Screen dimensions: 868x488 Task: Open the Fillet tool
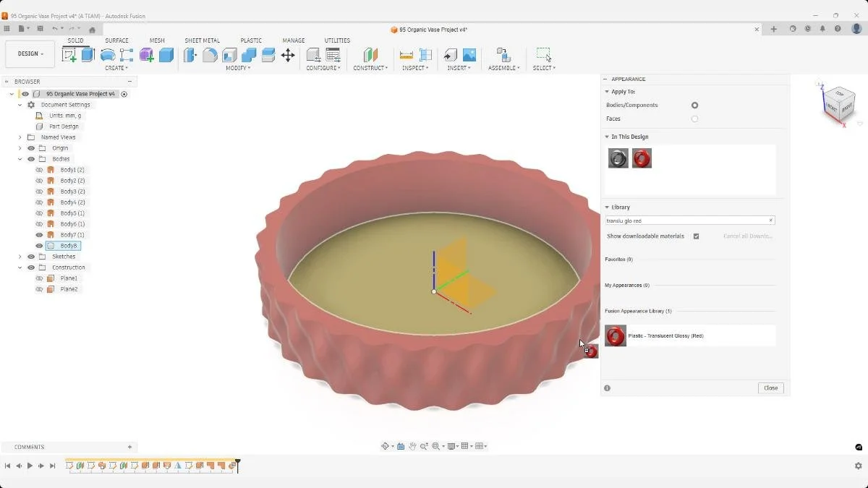pyautogui.click(x=210, y=55)
